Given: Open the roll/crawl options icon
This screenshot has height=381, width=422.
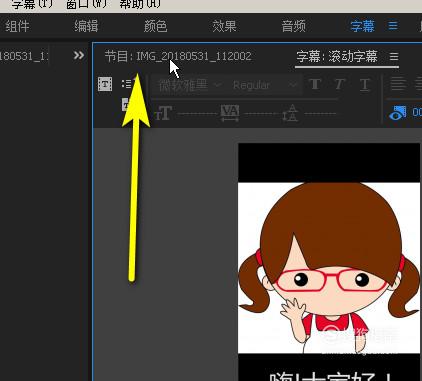Looking at the screenshot, I should (127, 83).
